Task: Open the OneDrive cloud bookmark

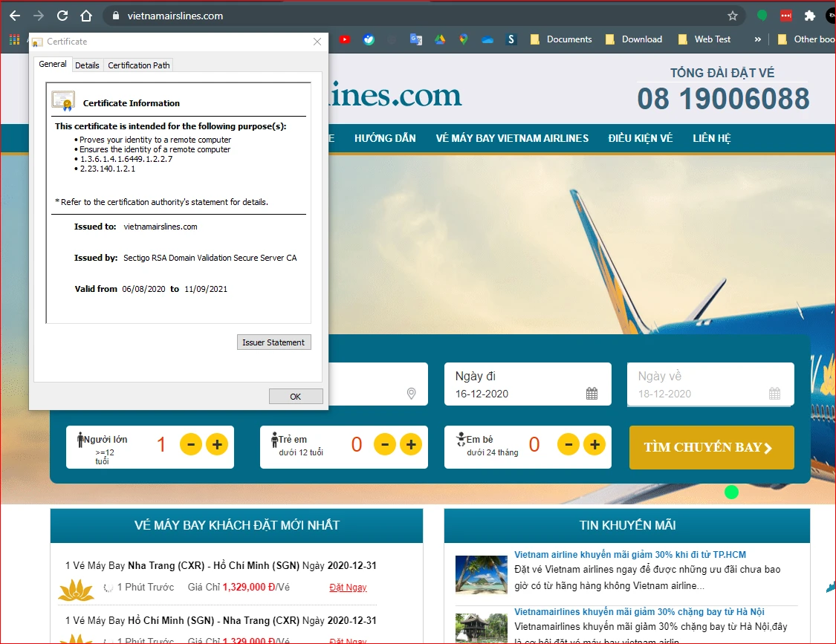Action: (487, 39)
